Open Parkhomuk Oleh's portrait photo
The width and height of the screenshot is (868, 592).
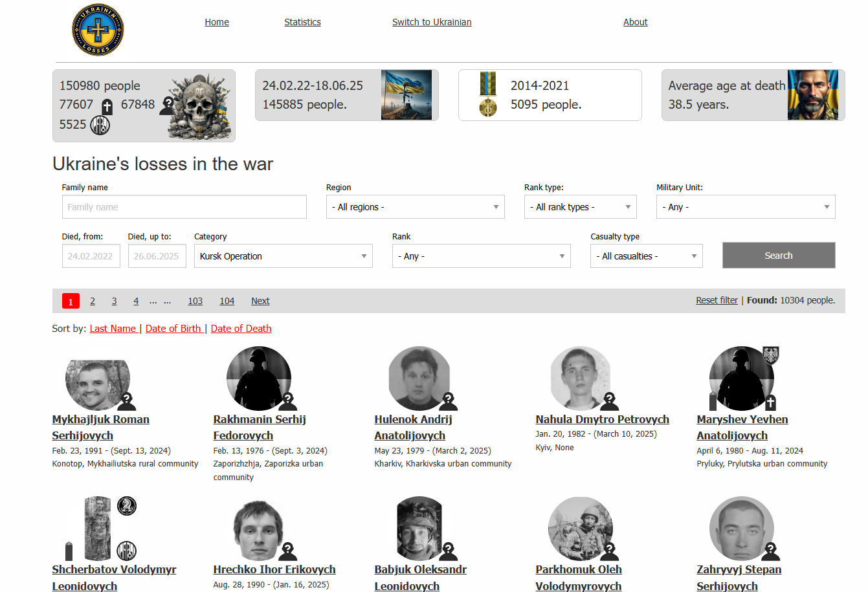[x=581, y=529]
